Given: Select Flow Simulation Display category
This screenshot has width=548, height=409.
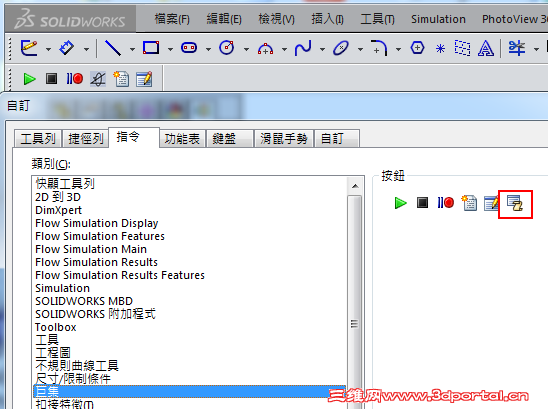Looking at the screenshot, I should click(190, 223).
